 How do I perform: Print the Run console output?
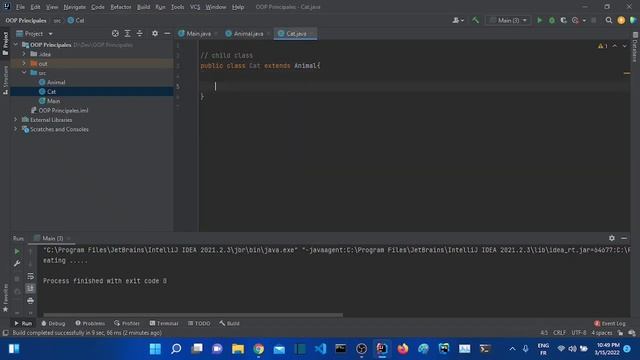click(30, 301)
